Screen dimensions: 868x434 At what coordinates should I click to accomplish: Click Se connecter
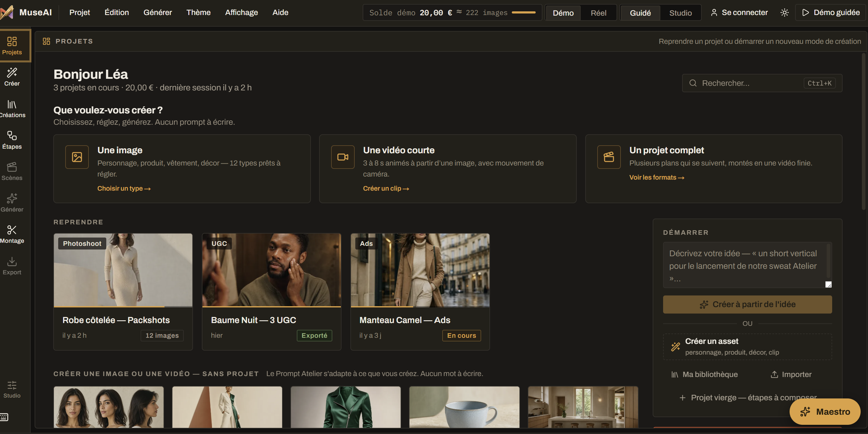(x=739, y=13)
